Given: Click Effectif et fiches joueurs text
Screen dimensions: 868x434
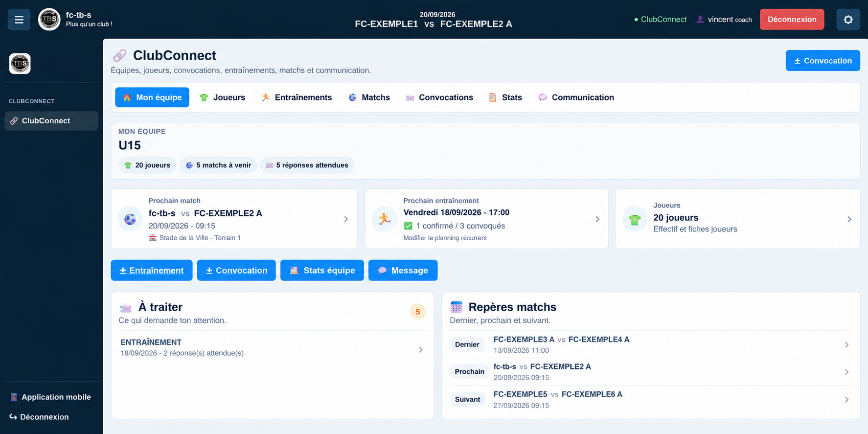Looking at the screenshot, I should [695, 229].
